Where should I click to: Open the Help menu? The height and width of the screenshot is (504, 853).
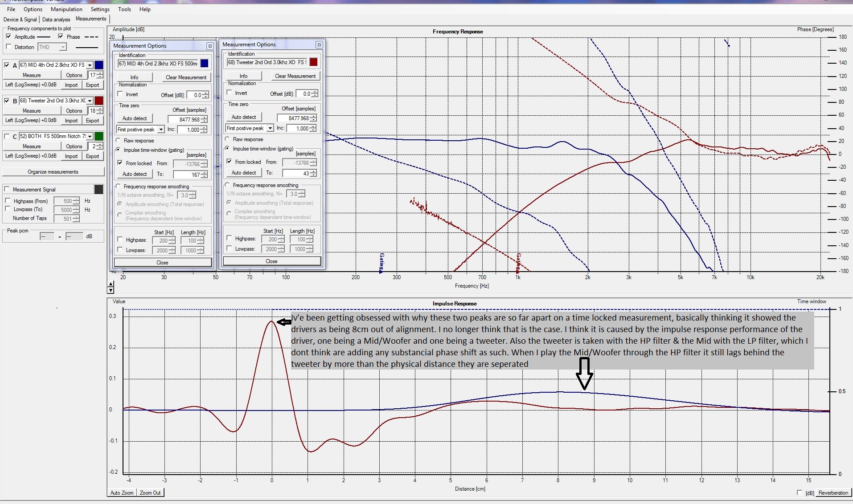[x=145, y=9]
